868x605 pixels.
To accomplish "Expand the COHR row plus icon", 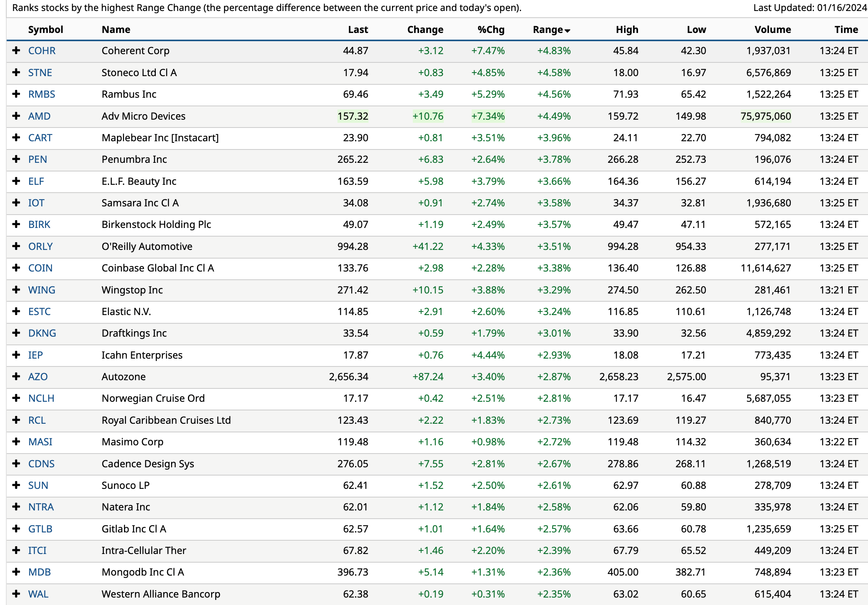I will 16,51.
